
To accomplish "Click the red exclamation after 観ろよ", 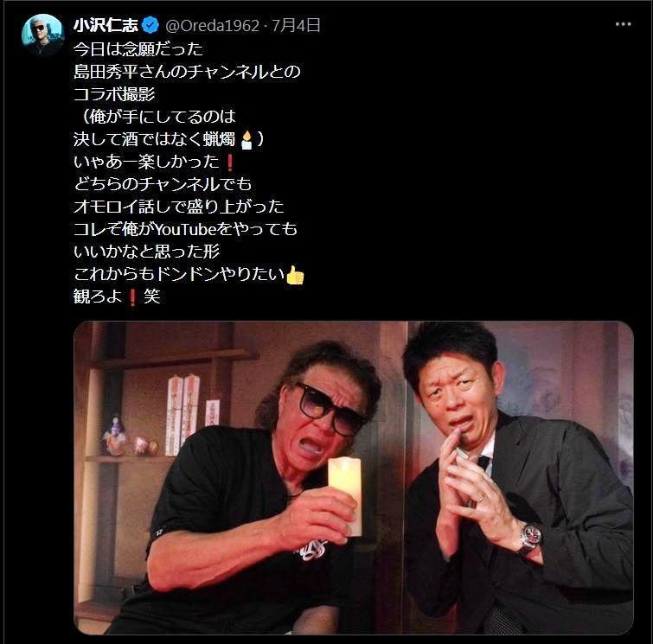I will [132, 296].
